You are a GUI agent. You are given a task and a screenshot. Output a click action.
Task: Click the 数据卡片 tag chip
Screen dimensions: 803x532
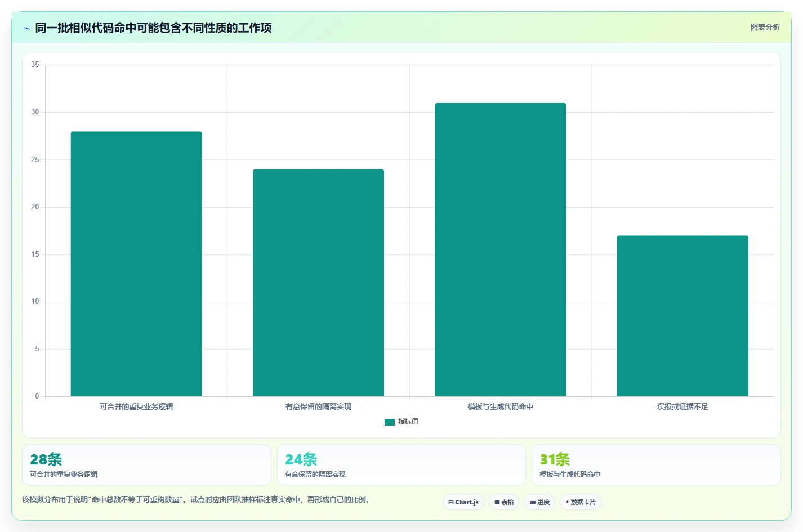pos(581,502)
